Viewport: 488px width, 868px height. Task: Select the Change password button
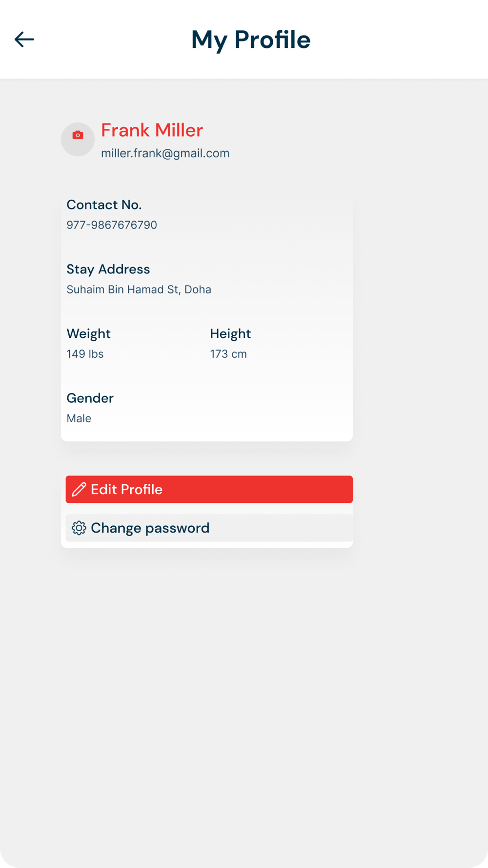click(209, 528)
